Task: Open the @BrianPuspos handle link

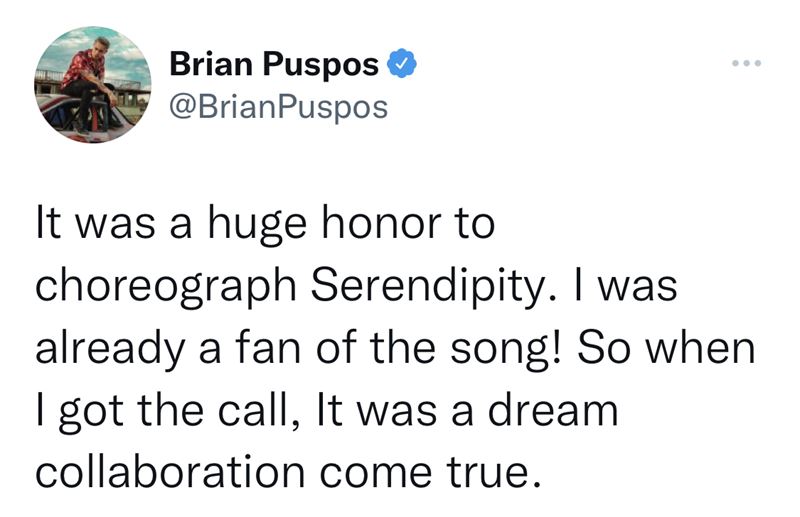Action: (x=278, y=108)
